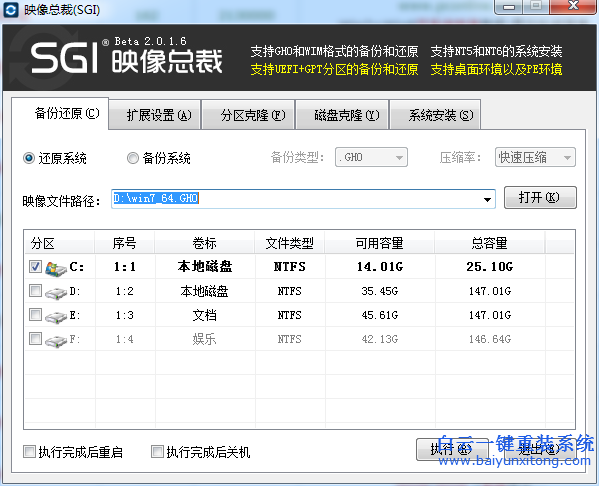
Task: Click the 42.13G free space cell
Action: click(380, 339)
